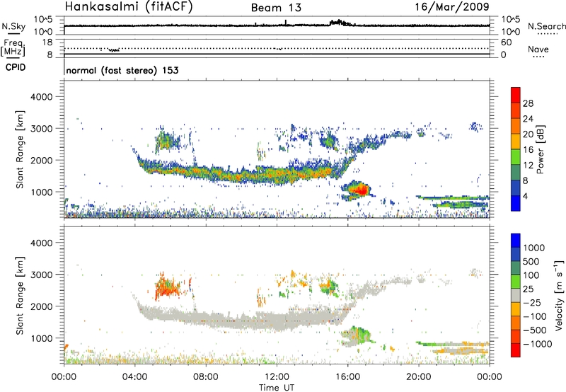The width and height of the screenshot is (566, 392).
Task: Click the "Hankasalmi (fitACF)" plot title
Action: click(129, 6)
